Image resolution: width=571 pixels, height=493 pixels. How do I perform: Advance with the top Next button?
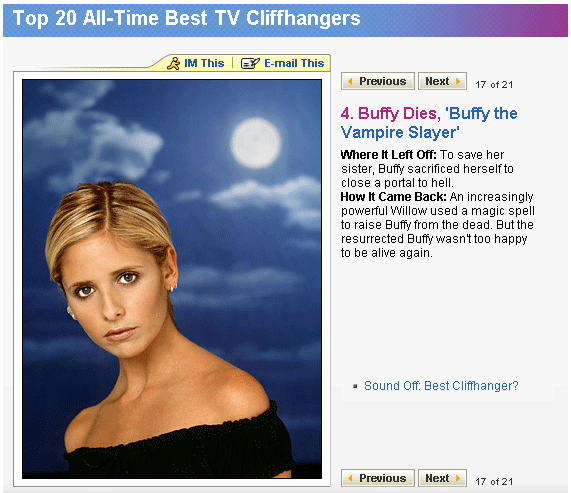pyautogui.click(x=442, y=81)
